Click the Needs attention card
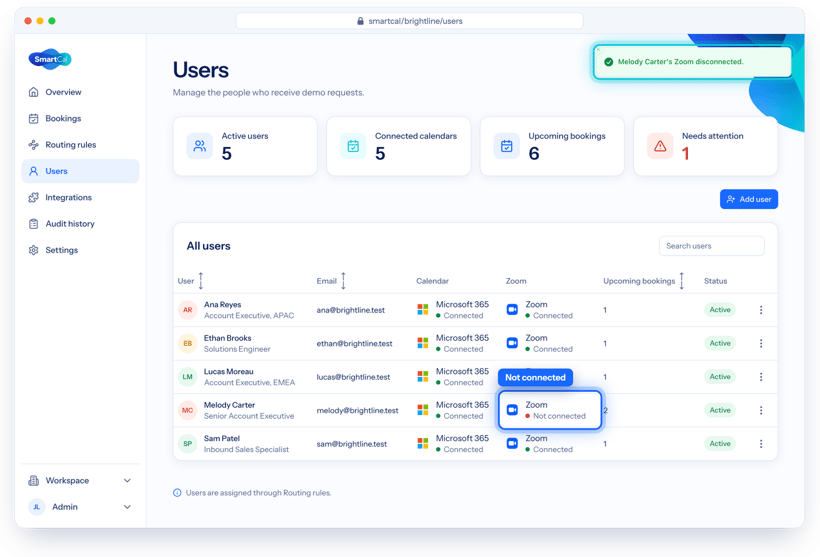The height and width of the screenshot is (557, 820). pos(705,146)
